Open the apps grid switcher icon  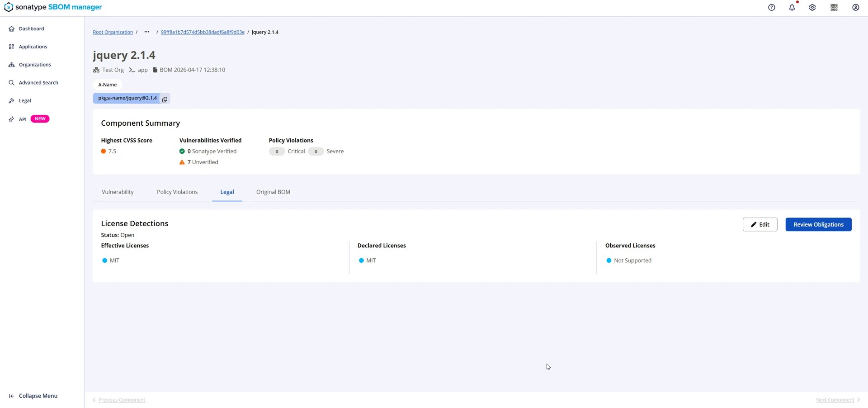tap(834, 7)
